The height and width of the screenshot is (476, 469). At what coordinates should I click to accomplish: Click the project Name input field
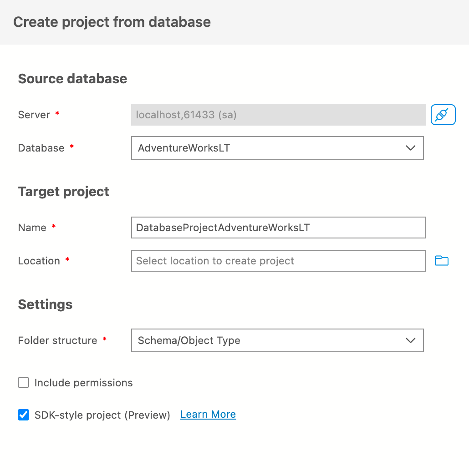point(278,228)
